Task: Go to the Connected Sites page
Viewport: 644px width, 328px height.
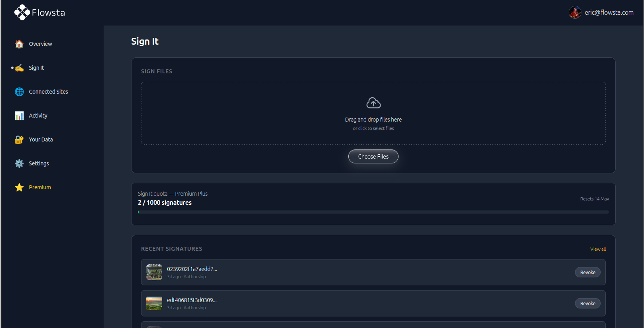Action: click(x=48, y=92)
